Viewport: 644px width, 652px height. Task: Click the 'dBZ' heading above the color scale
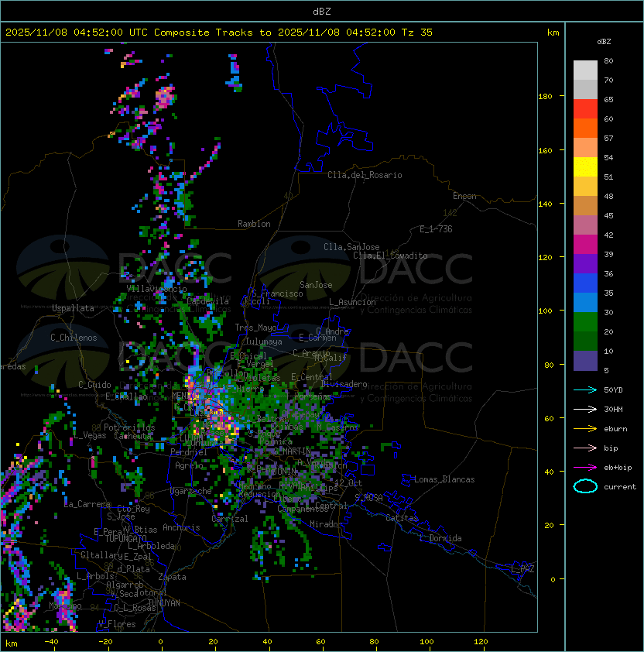604,42
